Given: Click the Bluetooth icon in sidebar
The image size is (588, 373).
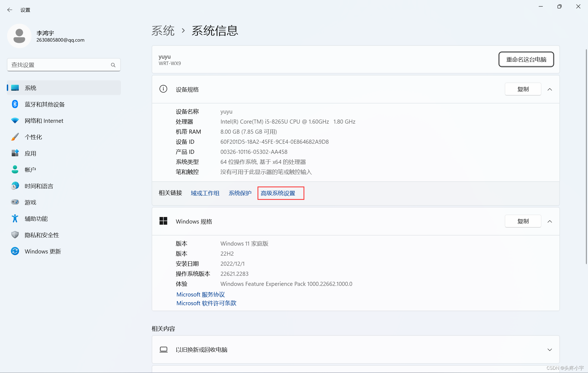Looking at the screenshot, I should tap(15, 104).
